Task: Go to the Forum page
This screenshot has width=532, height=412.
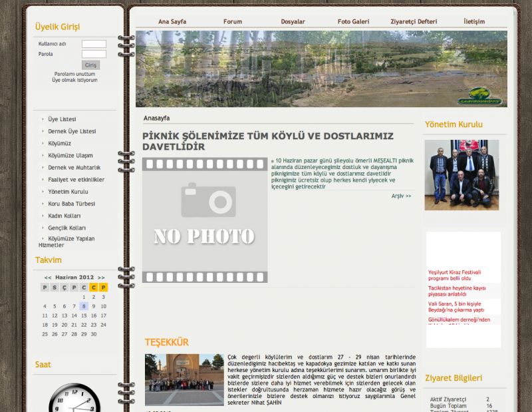Action: (233, 21)
